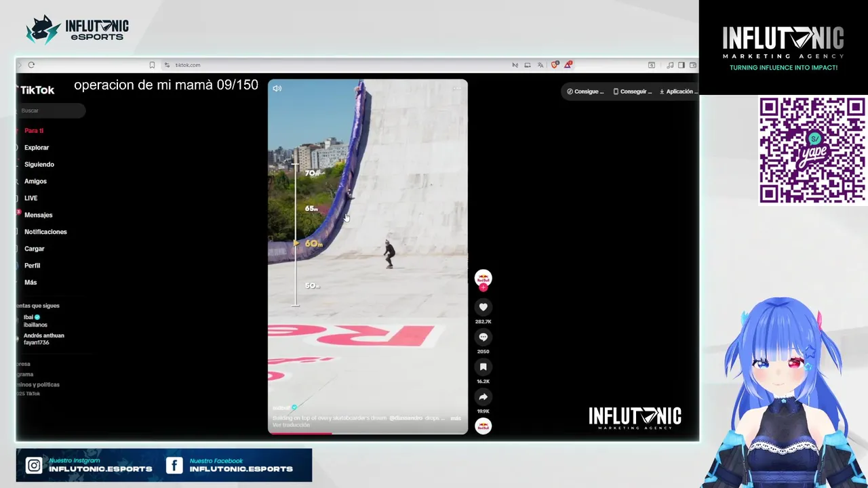Click the translate page icon in toolbar

click(540, 65)
